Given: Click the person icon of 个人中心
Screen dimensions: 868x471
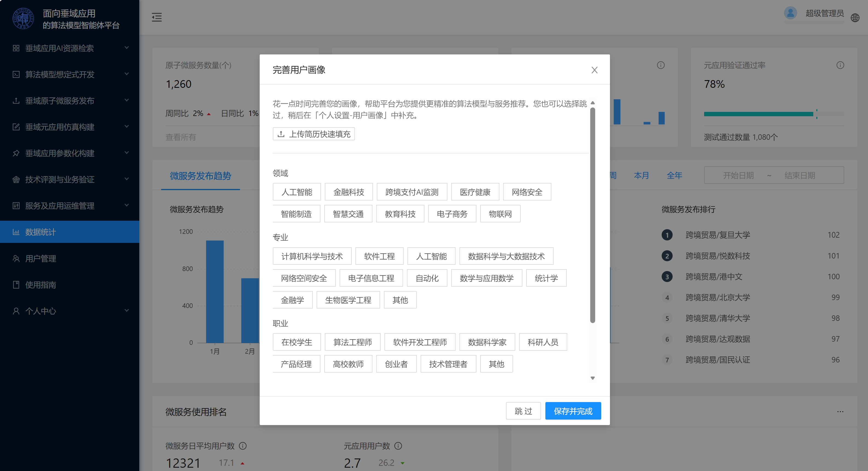Looking at the screenshot, I should (16, 311).
